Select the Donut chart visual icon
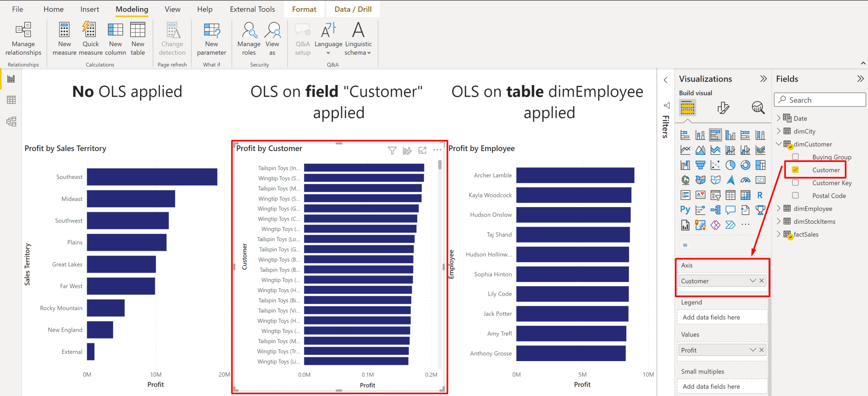This screenshot has width=868, height=396. click(x=745, y=165)
